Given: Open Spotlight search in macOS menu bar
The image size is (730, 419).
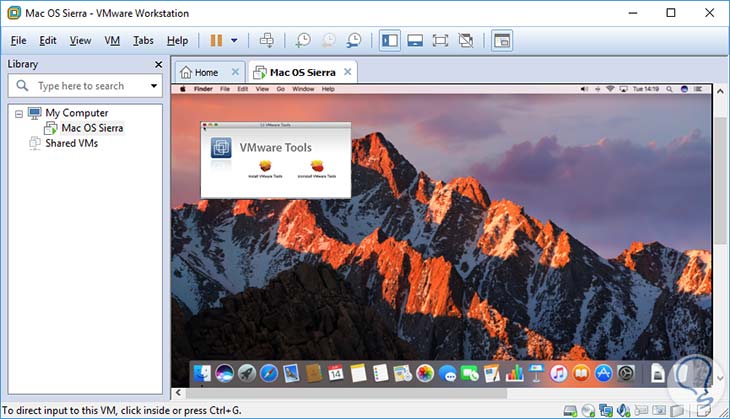Looking at the screenshot, I should (x=669, y=89).
